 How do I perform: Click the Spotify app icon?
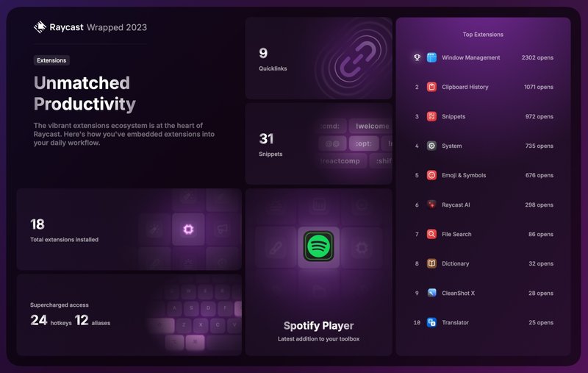[x=318, y=246]
